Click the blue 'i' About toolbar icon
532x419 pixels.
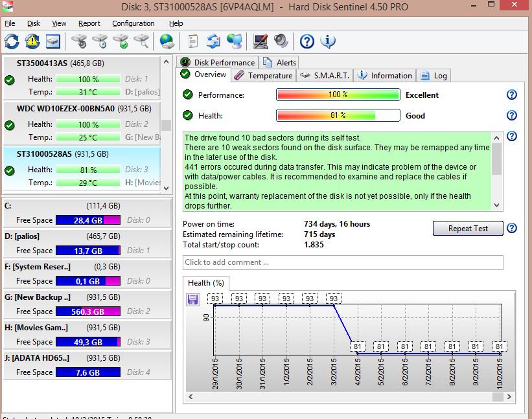328,41
